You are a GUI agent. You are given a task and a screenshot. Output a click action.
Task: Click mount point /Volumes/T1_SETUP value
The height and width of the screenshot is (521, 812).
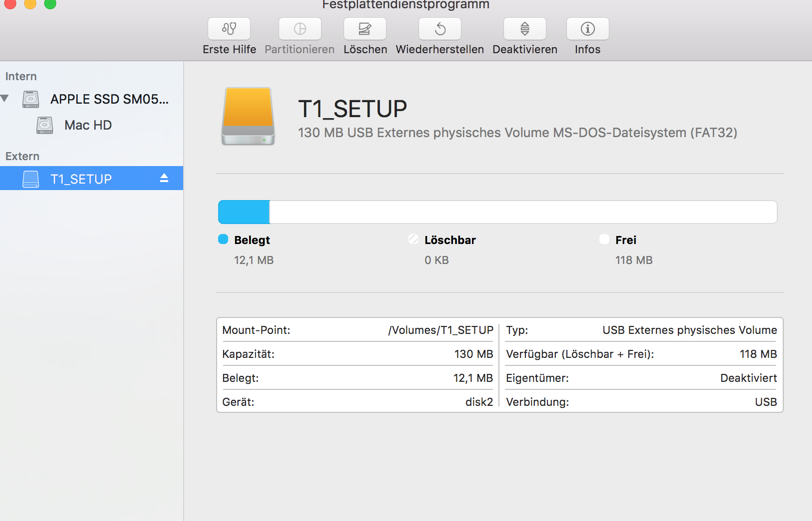pyautogui.click(x=441, y=330)
